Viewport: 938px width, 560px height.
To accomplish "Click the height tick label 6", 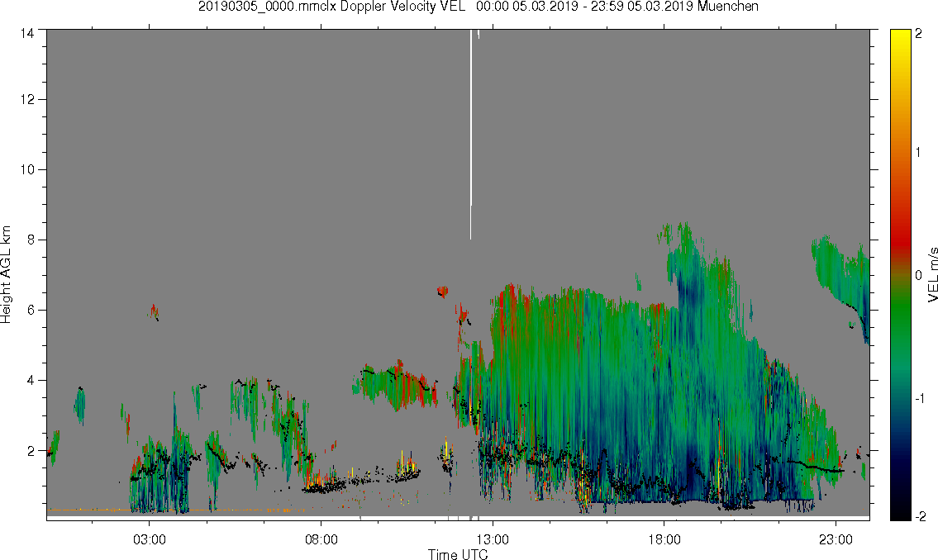I will pyautogui.click(x=30, y=311).
